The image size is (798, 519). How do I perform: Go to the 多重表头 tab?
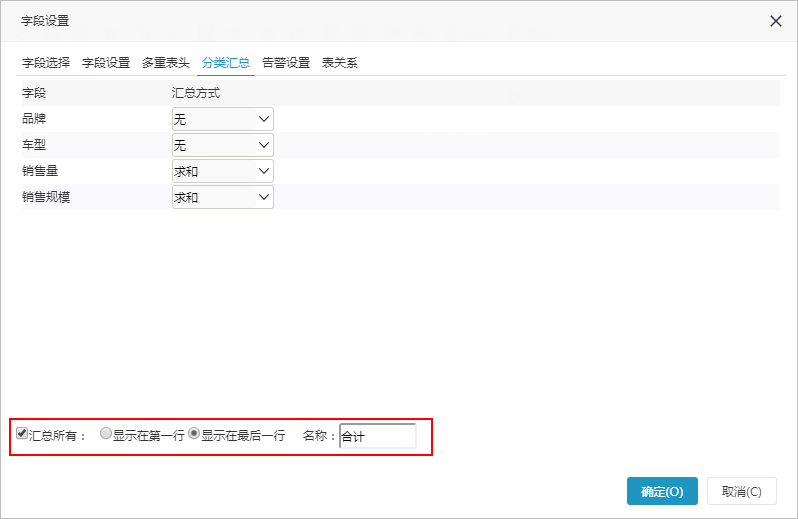(166, 63)
